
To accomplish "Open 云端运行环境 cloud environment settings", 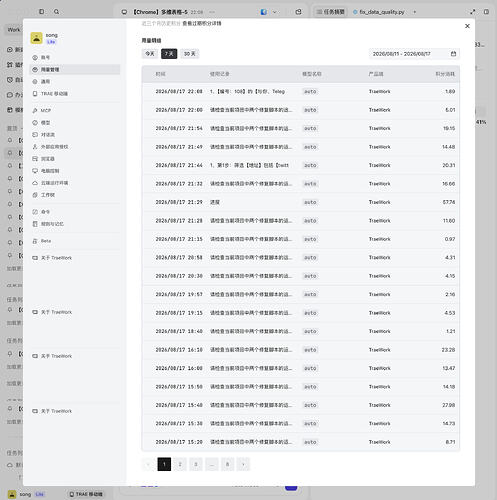I will (75, 183).
